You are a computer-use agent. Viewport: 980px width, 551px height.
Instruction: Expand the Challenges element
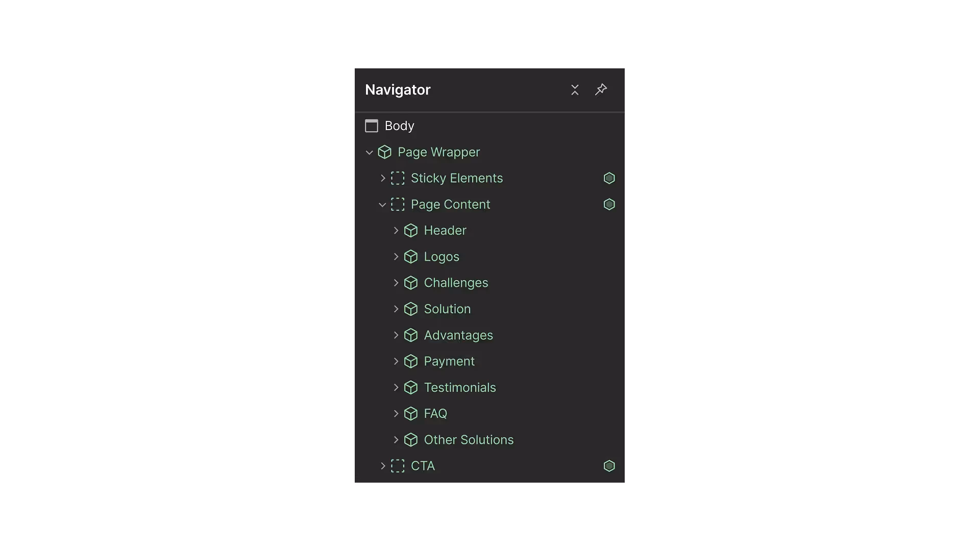(396, 283)
